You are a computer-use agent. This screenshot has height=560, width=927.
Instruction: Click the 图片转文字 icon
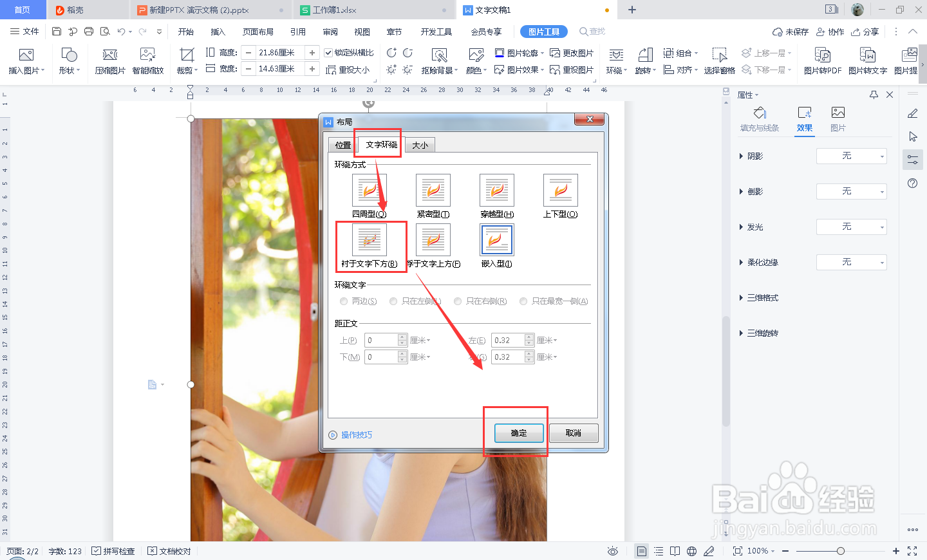click(x=867, y=55)
